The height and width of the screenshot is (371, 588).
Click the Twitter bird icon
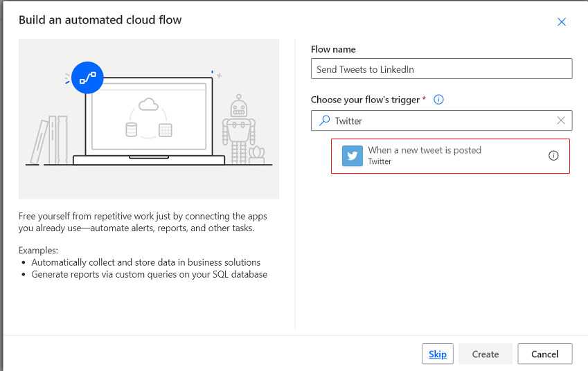click(x=353, y=156)
